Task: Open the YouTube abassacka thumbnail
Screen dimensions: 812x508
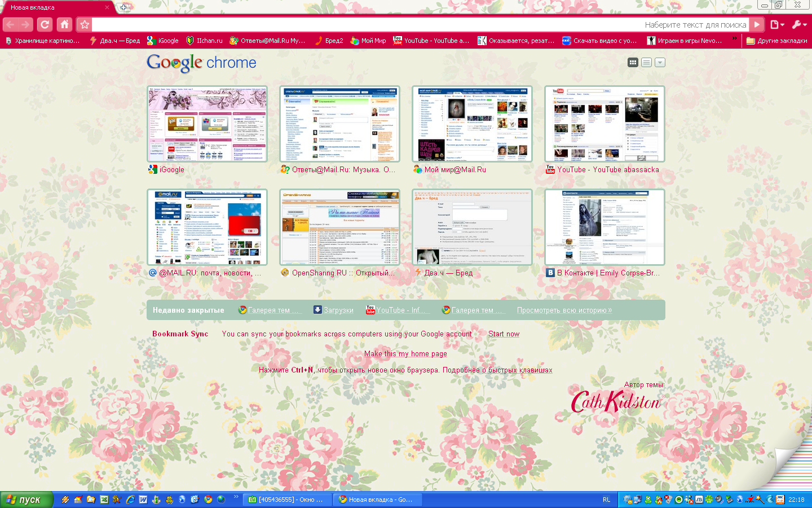Action: [604, 124]
